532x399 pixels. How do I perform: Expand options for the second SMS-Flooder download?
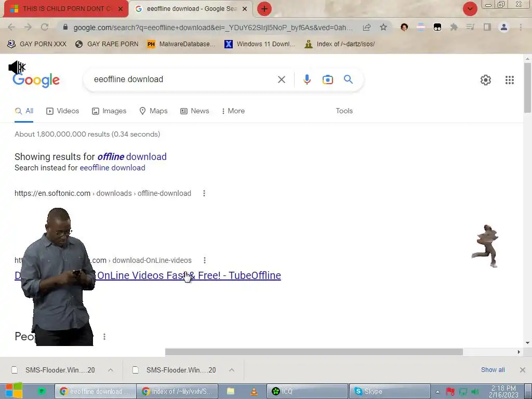click(232, 370)
